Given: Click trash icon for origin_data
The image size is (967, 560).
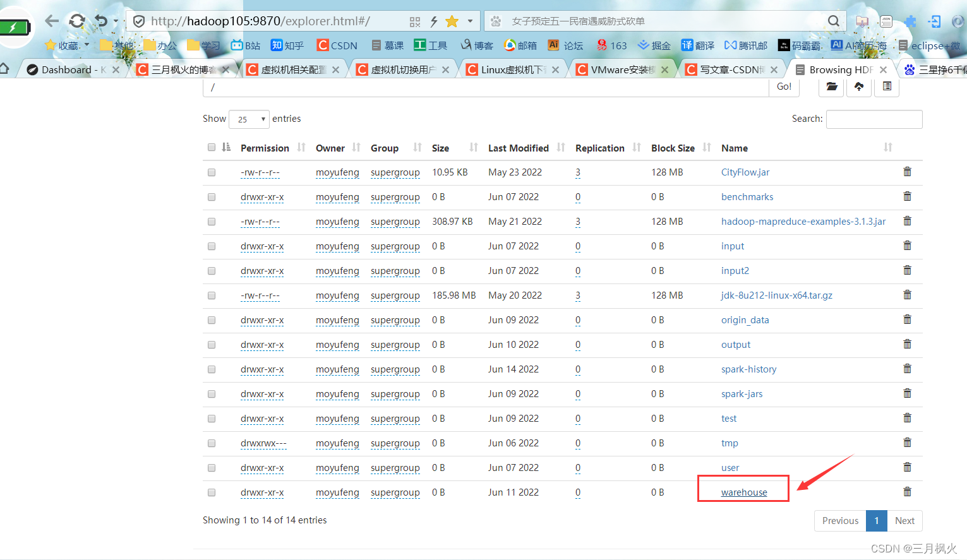Looking at the screenshot, I should pyautogui.click(x=907, y=319).
